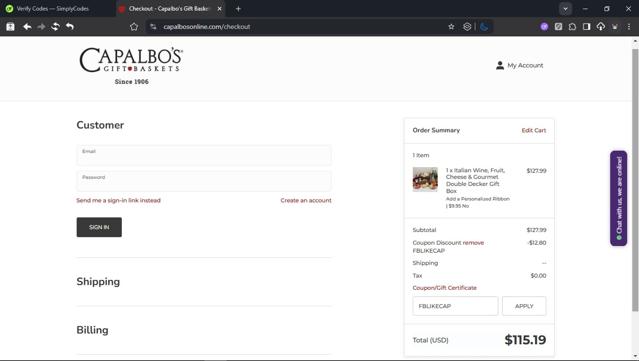Select the Checkout Capalbo's Gift Baskets tab
The image size is (639, 361).
click(x=168, y=9)
